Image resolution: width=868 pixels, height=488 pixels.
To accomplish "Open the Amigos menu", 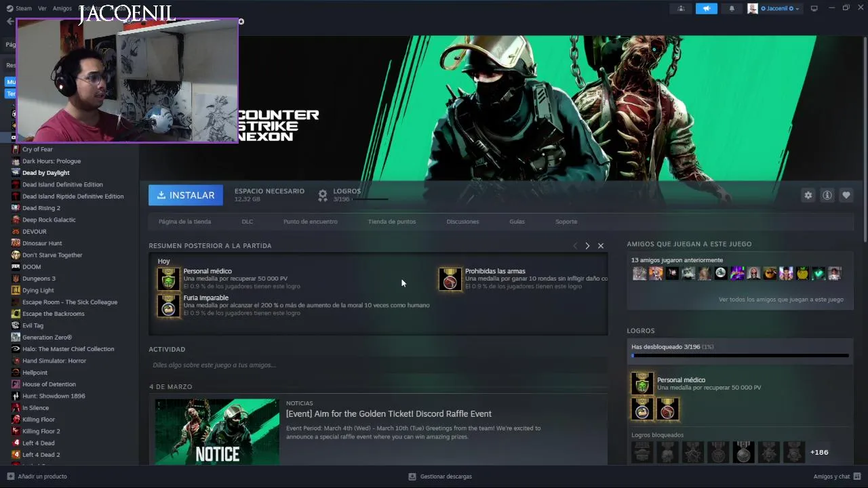I will click(x=62, y=9).
